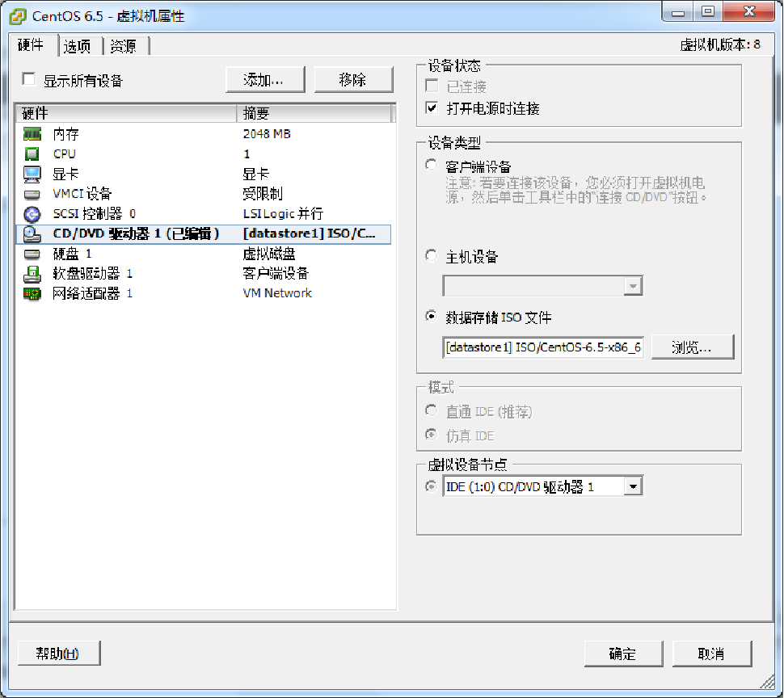Click the 软盘驱动器 1 floppy icon
The image size is (784, 698).
click(x=32, y=274)
